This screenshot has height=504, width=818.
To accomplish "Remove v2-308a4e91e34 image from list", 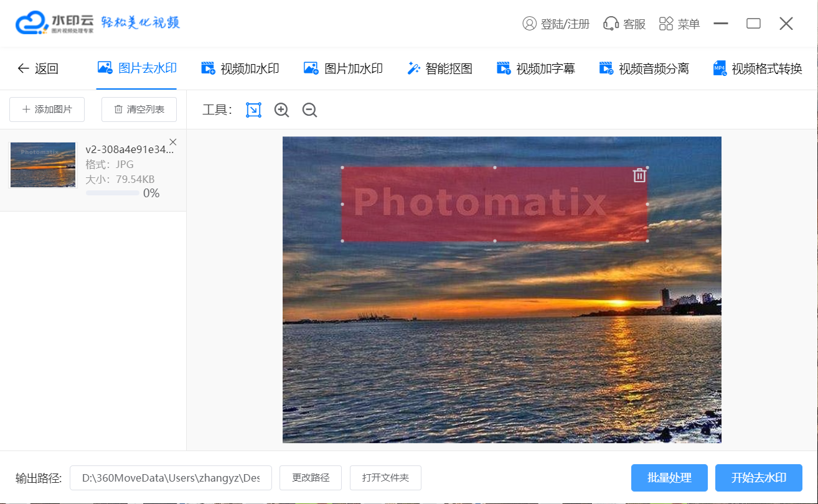I will coord(173,142).
